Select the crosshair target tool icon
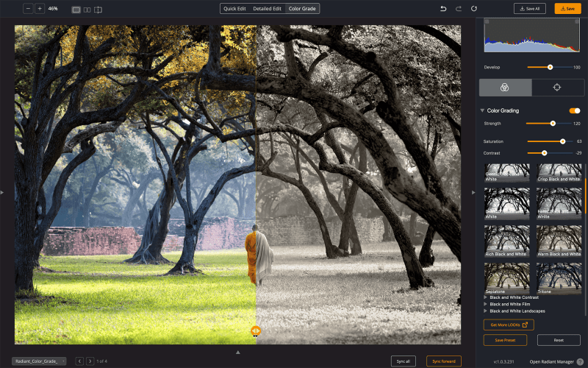588x368 pixels. tap(556, 88)
